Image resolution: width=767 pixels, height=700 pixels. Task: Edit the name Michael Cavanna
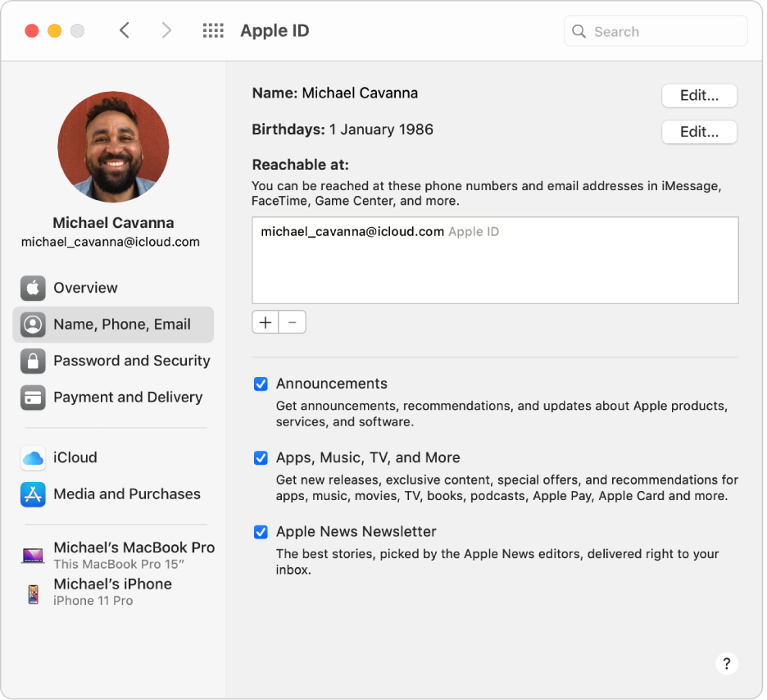698,95
